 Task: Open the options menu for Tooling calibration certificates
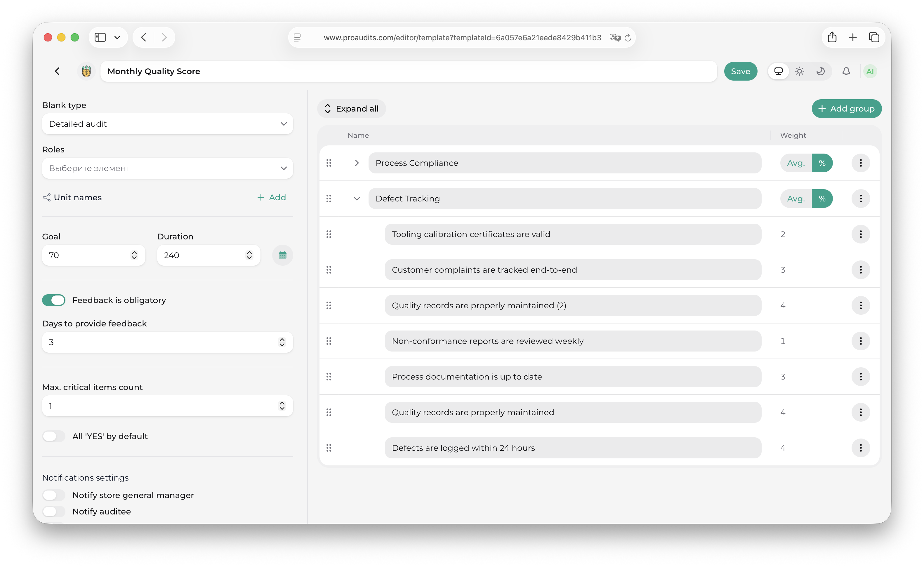tap(861, 234)
